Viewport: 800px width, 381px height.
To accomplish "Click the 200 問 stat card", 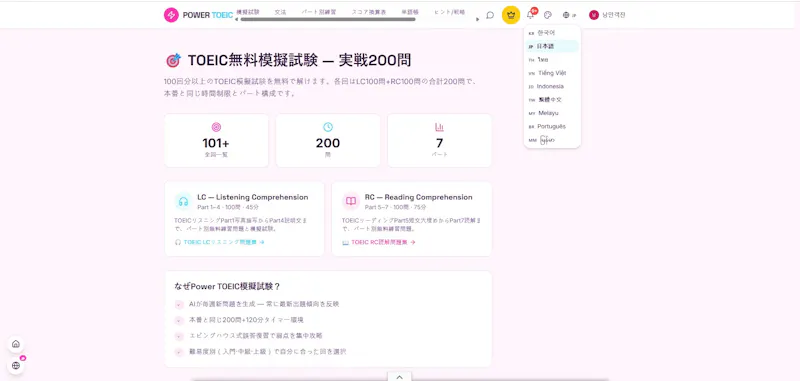I will (x=328, y=140).
